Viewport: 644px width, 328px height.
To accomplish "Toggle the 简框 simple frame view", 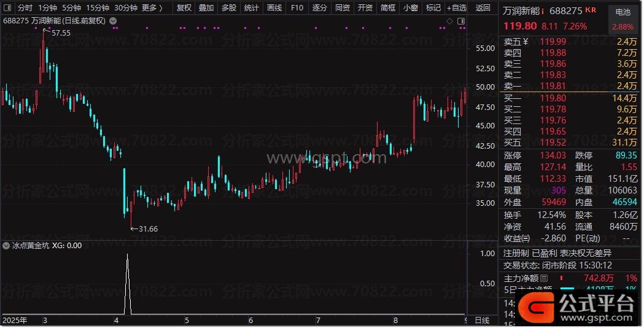I will pos(388,8).
